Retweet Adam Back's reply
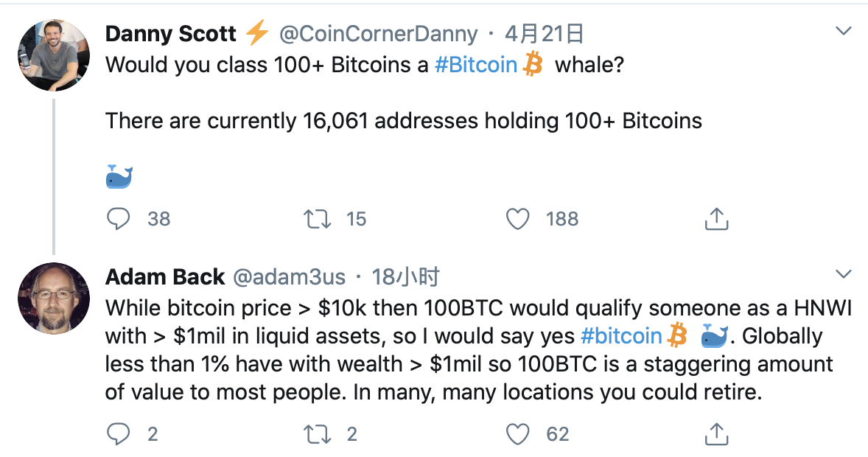This screenshot has width=868, height=457. tap(317, 433)
